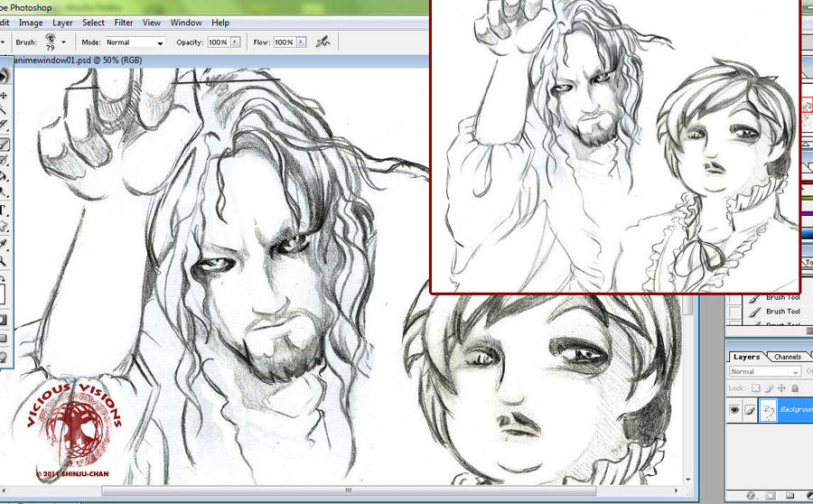Click the Opacity 100% field
The image size is (813, 504).
219,42
